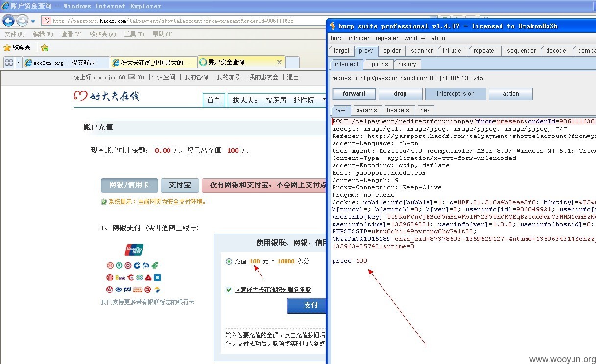Open a new blank IE tab
Screen dimensions: 596x364
point(292,63)
